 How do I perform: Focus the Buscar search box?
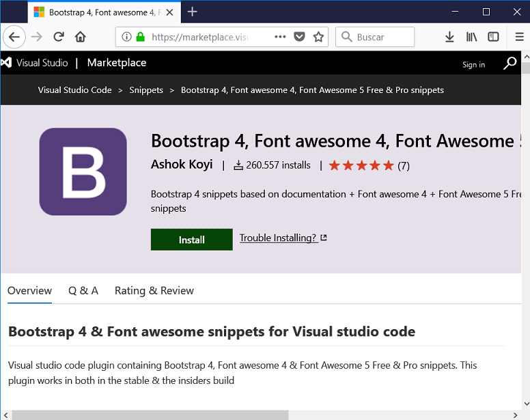[x=375, y=37]
